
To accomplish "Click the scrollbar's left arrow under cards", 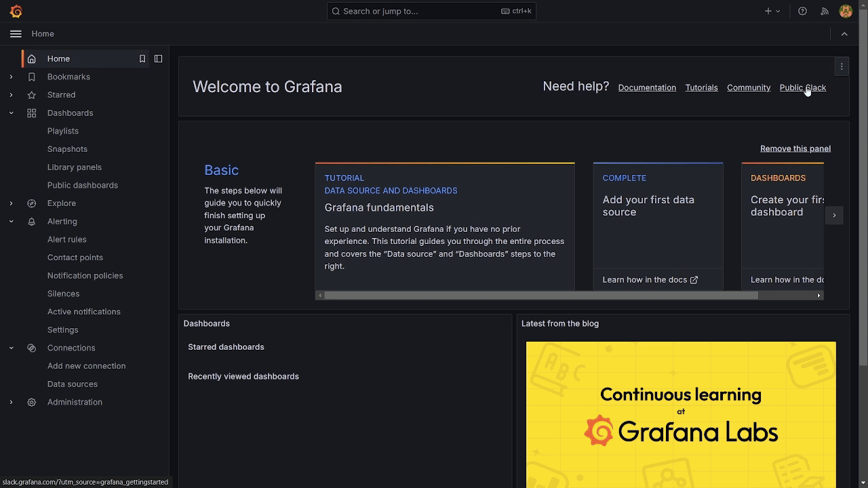I will (x=320, y=296).
